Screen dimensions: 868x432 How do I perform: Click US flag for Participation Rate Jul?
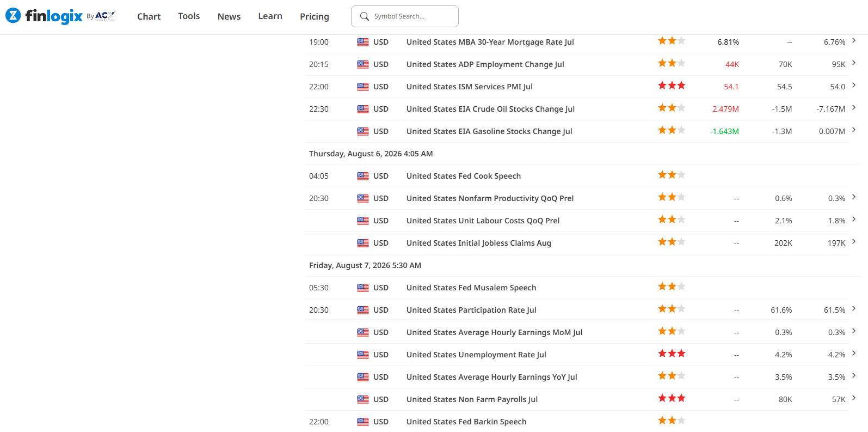pos(363,310)
